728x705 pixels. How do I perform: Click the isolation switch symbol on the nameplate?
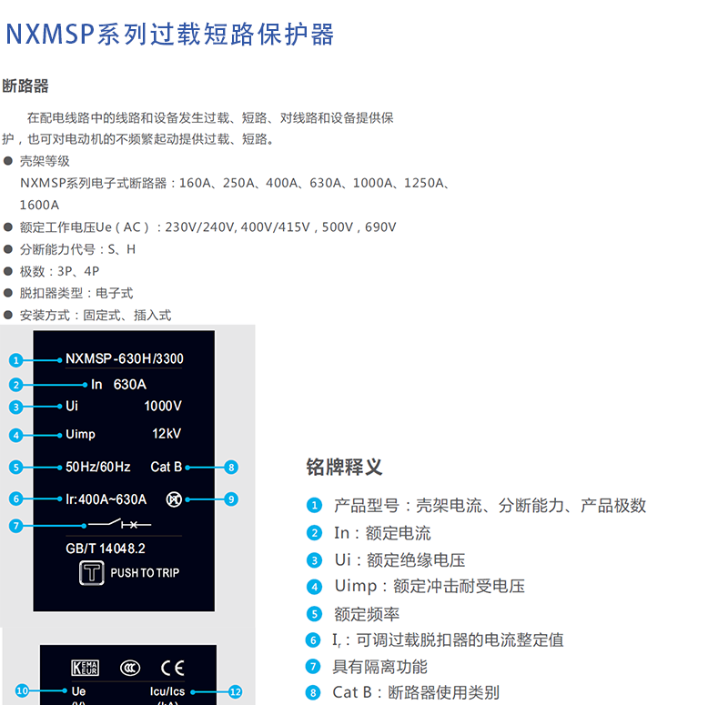(x=118, y=525)
